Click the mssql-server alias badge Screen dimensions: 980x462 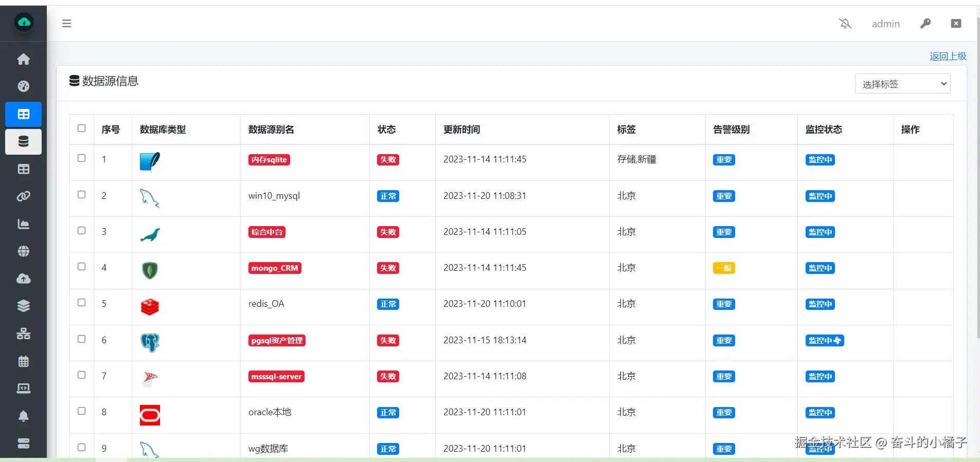click(276, 377)
